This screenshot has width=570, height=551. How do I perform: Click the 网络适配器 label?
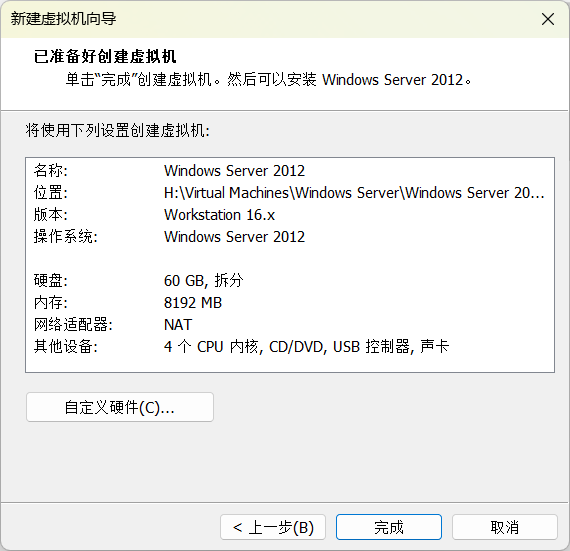point(73,325)
